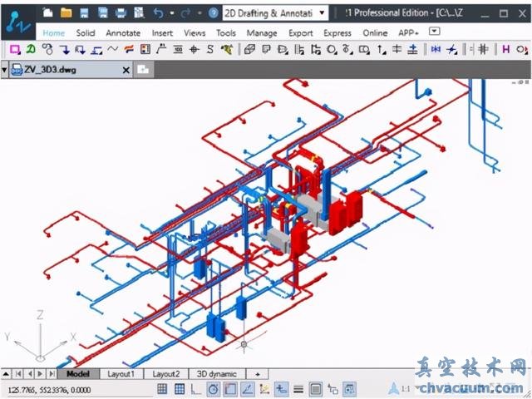
Task: Select the ZV_3D3.dwg document tab
Action: 70,70
